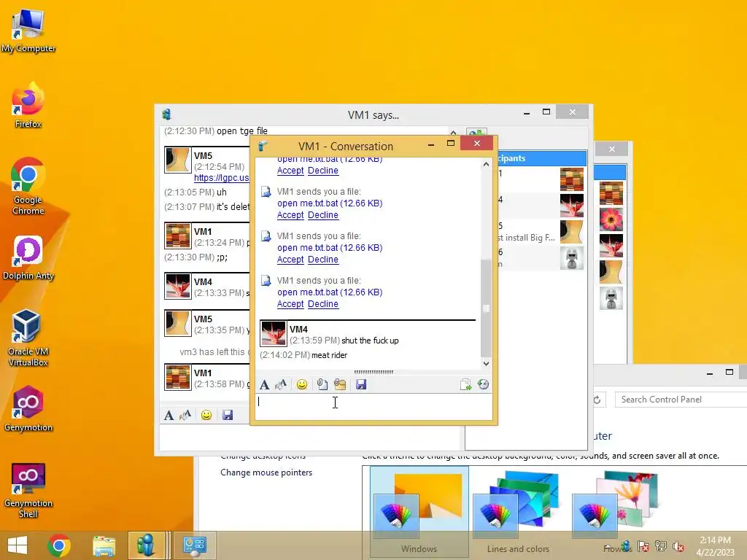747x560 pixels.
Task: Click the splitter grip above Conversation toolbar
Action: [373, 372]
